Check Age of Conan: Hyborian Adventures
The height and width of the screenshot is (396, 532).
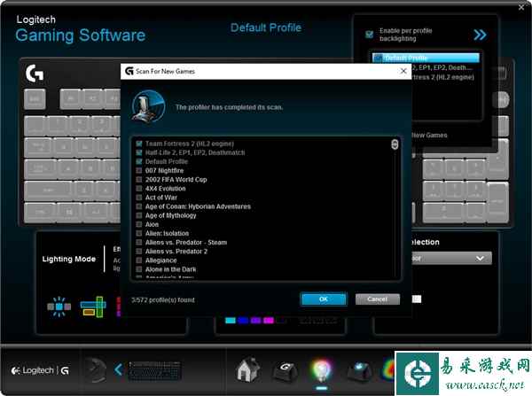[x=139, y=206]
